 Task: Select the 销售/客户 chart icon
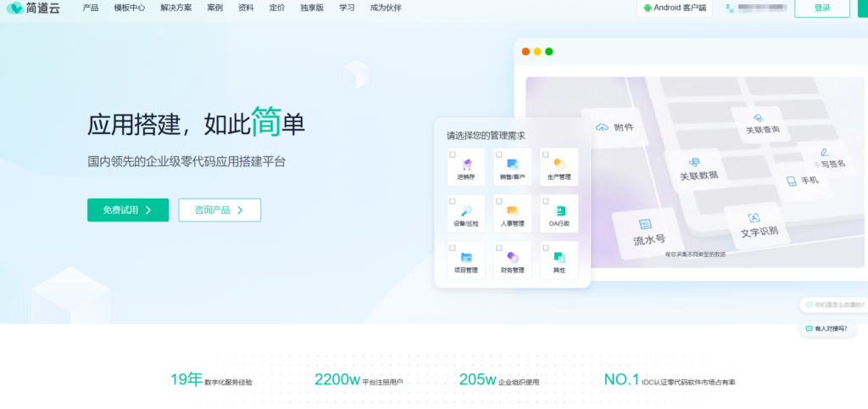click(x=513, y=164)
